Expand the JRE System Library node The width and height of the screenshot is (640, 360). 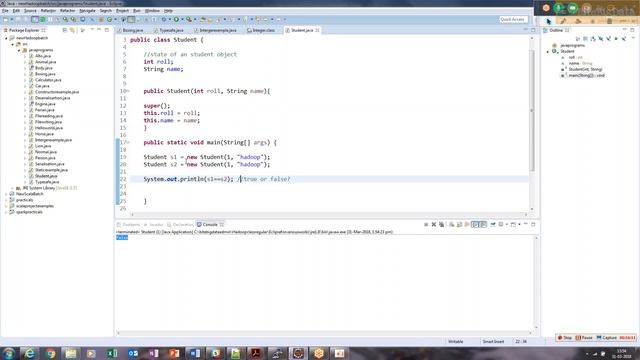pyautogui.click(x=13, y=188)
